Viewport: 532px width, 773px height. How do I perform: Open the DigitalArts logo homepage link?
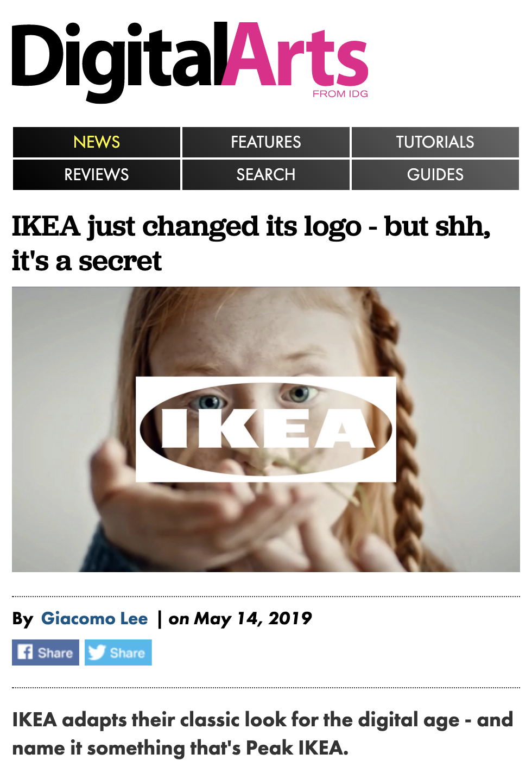click(190, 62)
